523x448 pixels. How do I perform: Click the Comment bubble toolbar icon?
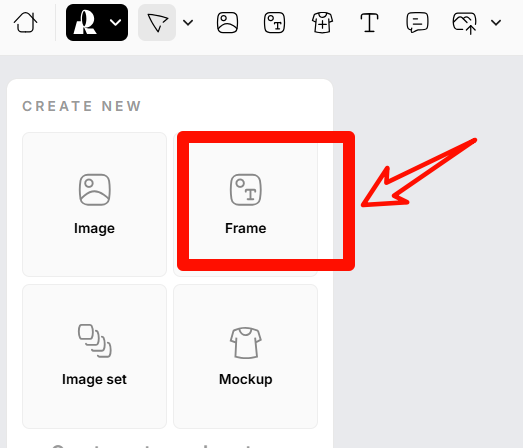click(x=417, y=23)
